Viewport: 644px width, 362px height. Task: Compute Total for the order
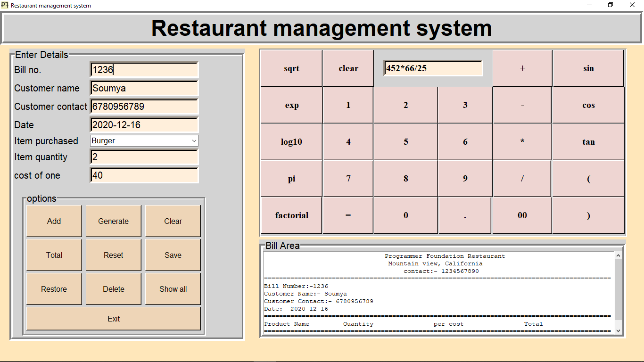point(54,255)
